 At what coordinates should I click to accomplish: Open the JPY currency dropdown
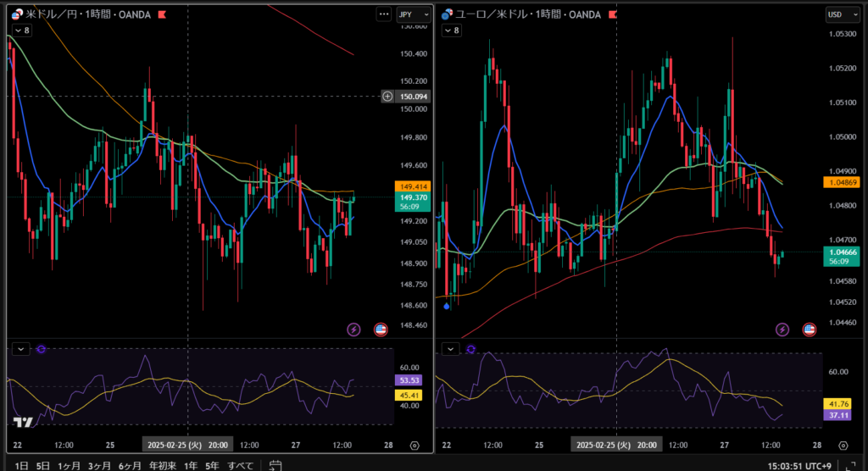(x=413, y=14)
